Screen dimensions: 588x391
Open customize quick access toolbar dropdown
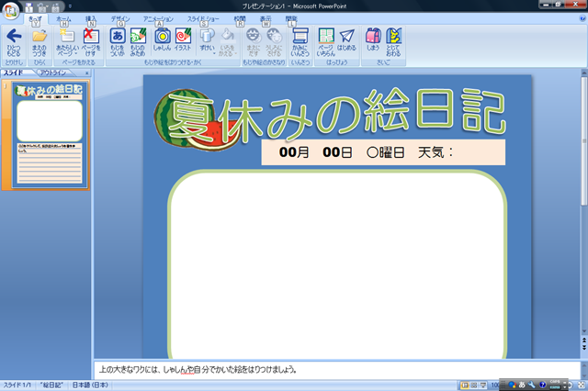[70, 6]
